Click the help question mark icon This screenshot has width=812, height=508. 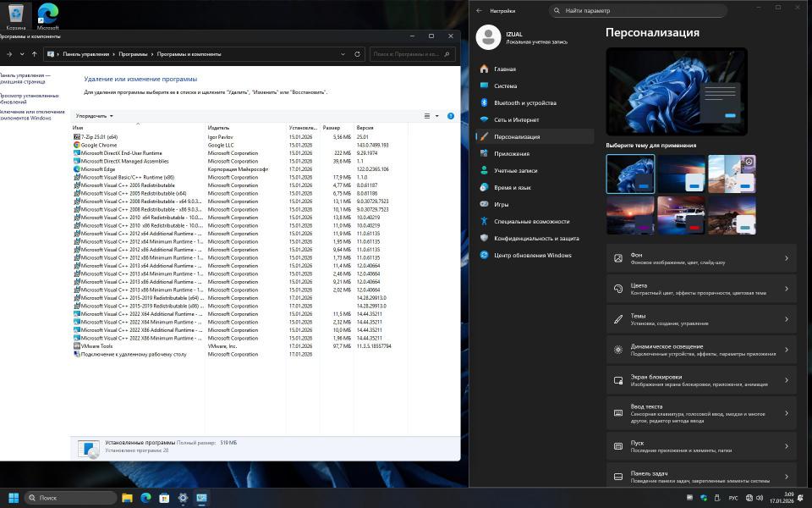coord(451,116)
